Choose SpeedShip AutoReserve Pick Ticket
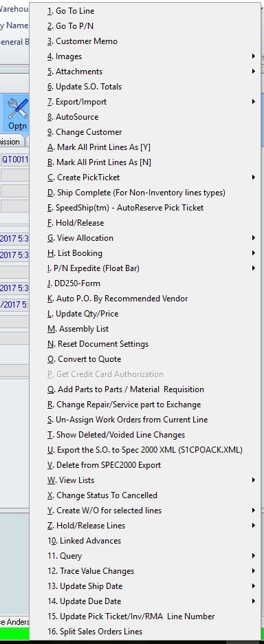Image resolution: width=264 pixels, height=644 pixels. pos(144,208)
